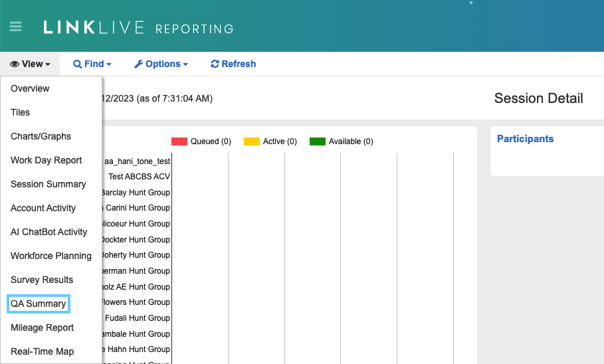604x364 pixels.
Task: Click the hamburger menu icon
Action: (15, 27)
